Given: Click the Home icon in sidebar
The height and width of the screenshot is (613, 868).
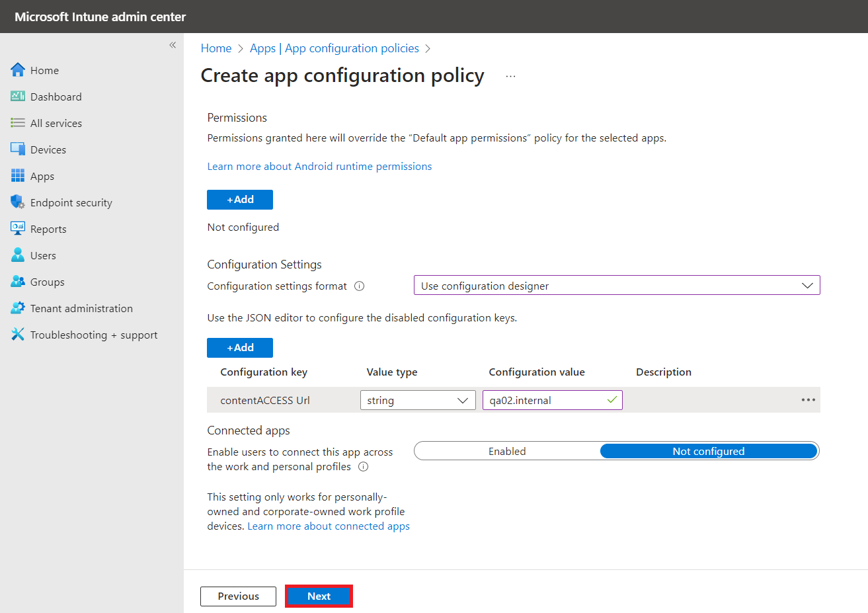Looking at the screenshot, I should coord(18,70).
